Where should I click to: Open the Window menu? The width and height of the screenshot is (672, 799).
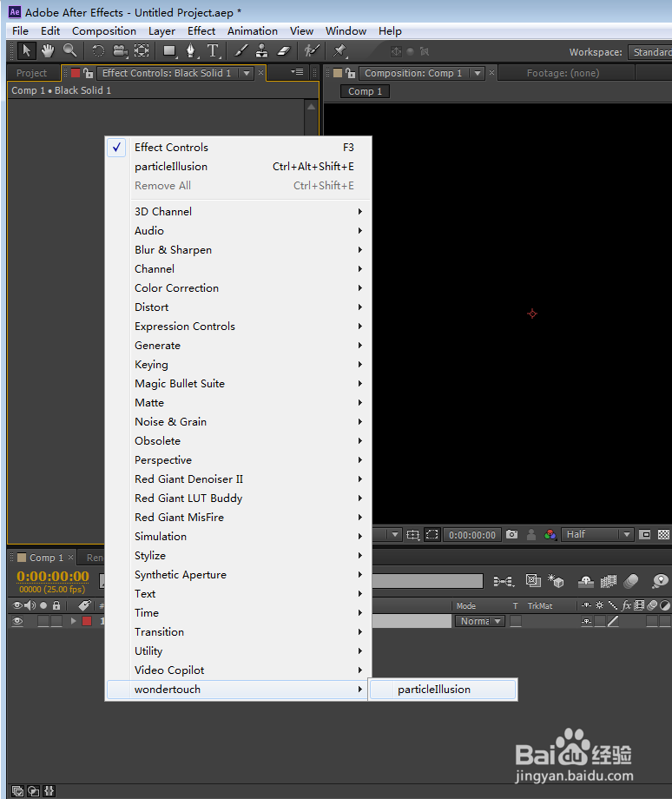[x=346, y=31]
